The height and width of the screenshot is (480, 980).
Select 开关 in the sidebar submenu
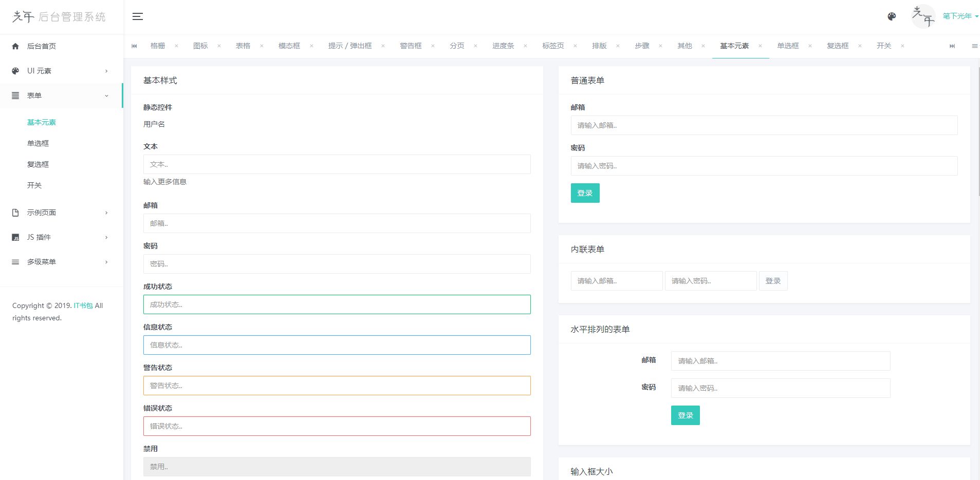click(34, 185)
